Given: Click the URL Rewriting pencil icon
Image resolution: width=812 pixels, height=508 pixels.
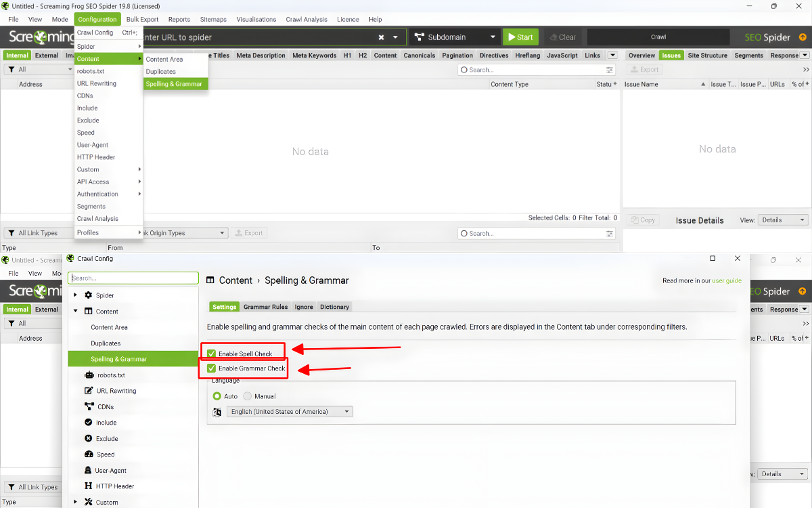Looking at the screenshot, I should coord(89,391).
